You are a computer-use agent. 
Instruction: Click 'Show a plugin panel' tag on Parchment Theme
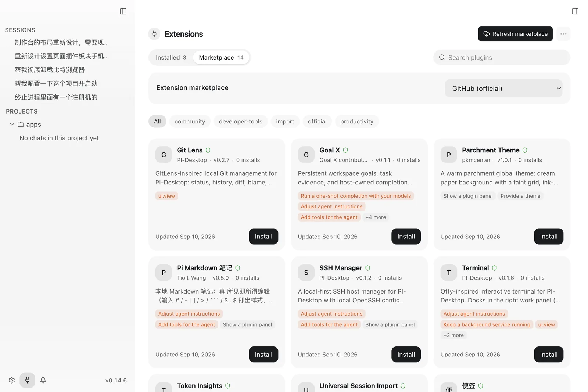tap(468, 196)
